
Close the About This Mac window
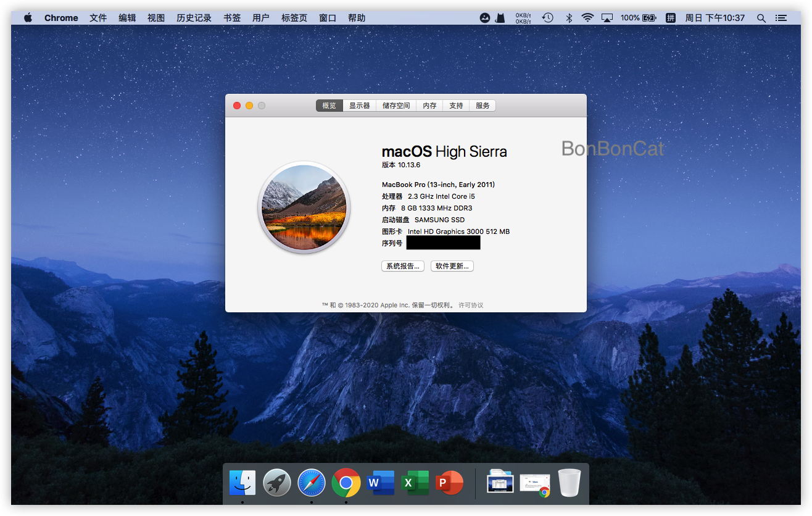(x=237, y=106)
